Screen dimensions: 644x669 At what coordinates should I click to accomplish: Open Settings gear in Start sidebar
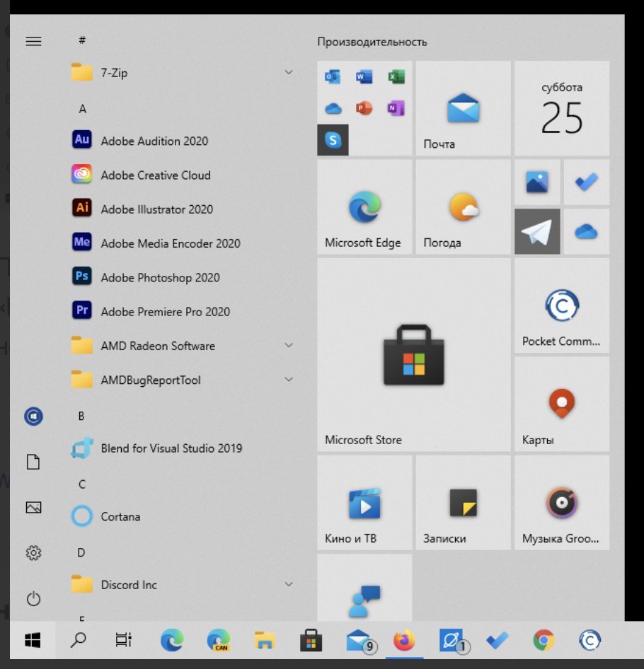point(33,553)
